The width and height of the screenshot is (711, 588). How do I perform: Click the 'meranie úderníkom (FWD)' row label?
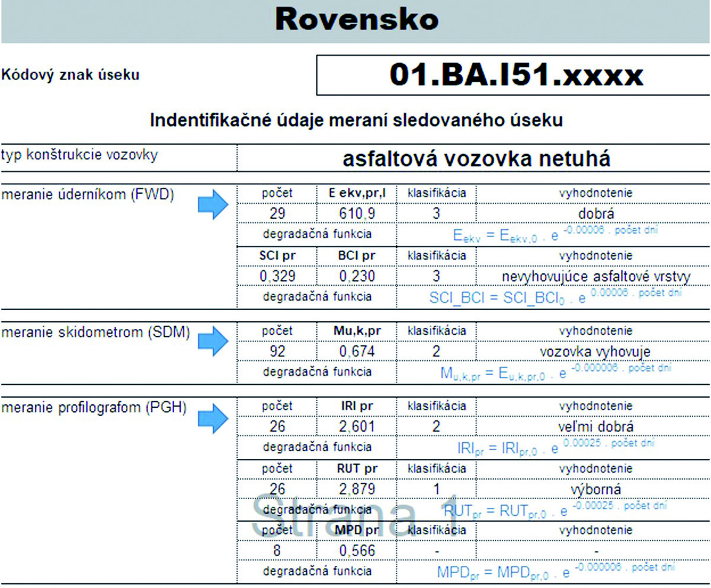(x=88, y=195)
